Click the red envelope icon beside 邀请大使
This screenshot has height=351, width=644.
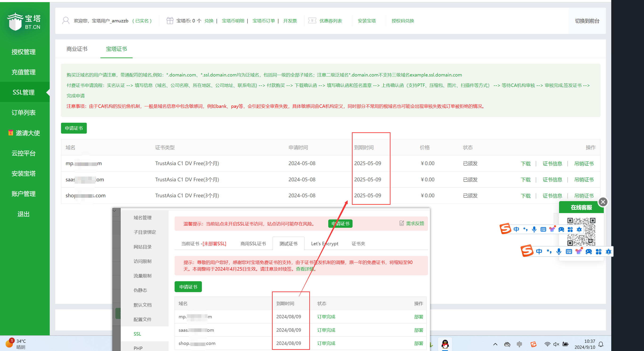coord(11,133)
